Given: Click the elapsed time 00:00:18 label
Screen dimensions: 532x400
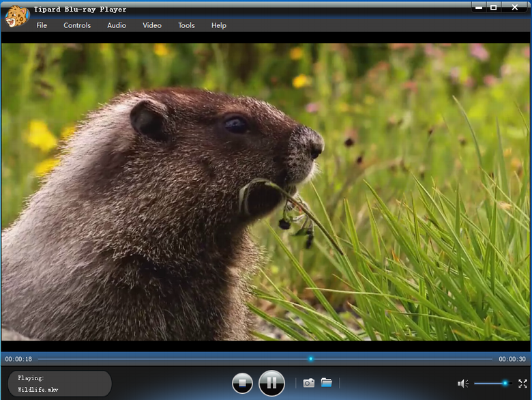Looking at the screenshot, I should point(18,359).
